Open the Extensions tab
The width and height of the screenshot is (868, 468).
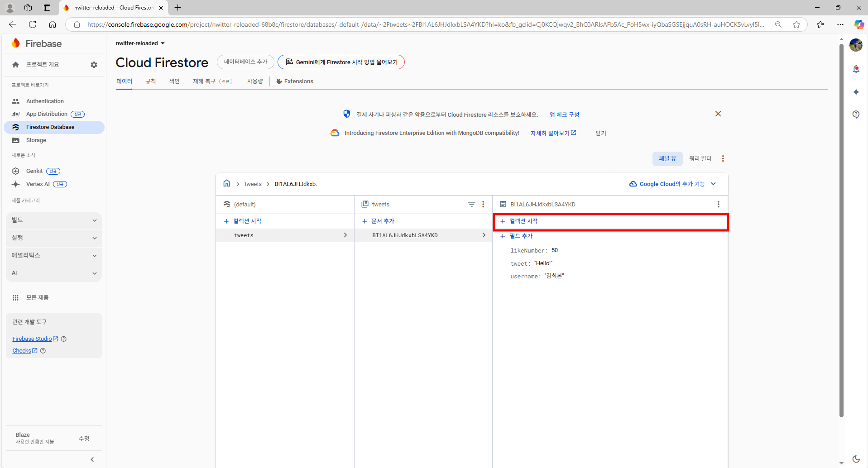coord(295,81)
